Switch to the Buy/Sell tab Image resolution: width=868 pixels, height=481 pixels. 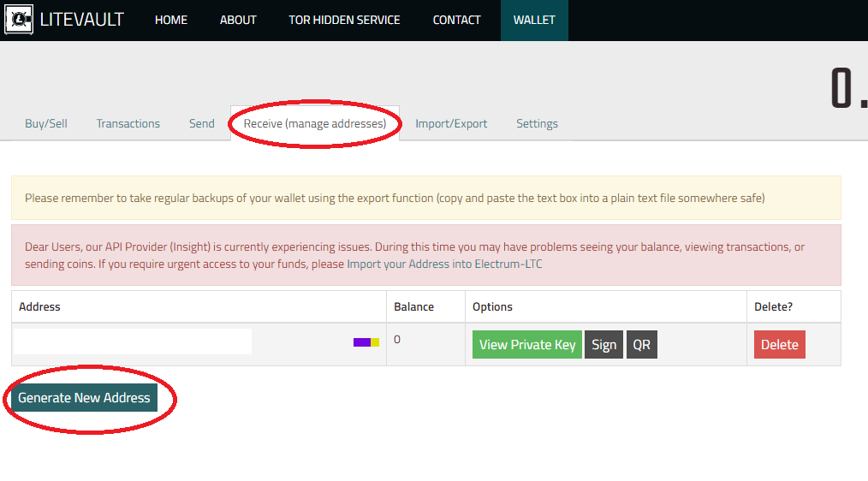(x=46, y=123)
